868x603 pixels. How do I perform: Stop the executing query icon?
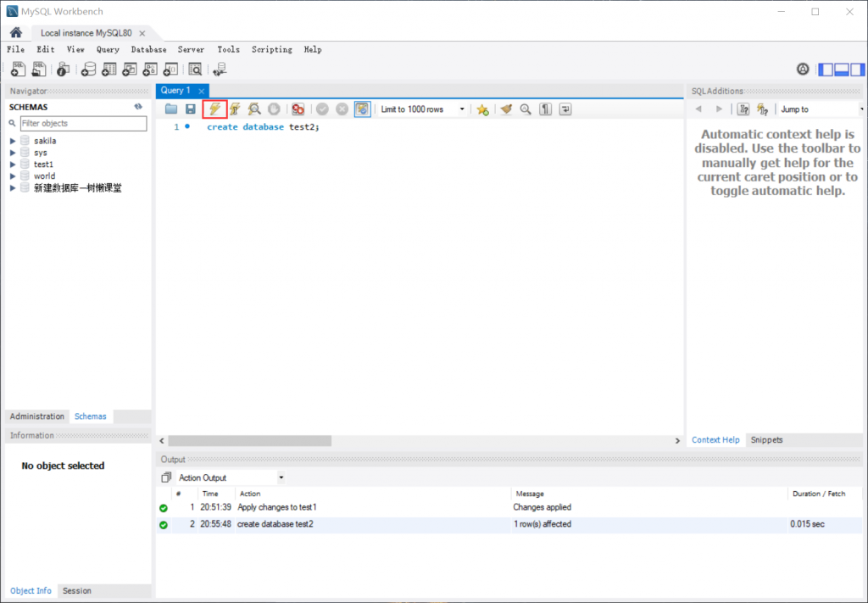coord(274,109)
